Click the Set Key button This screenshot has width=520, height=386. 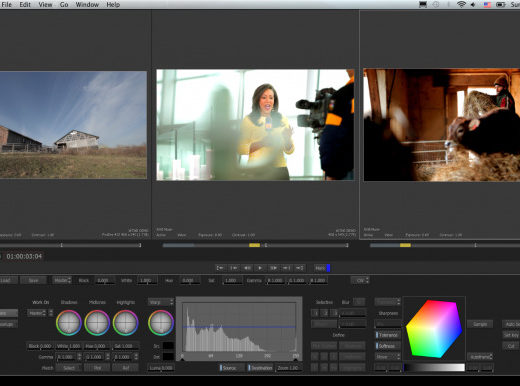[511, 335]
